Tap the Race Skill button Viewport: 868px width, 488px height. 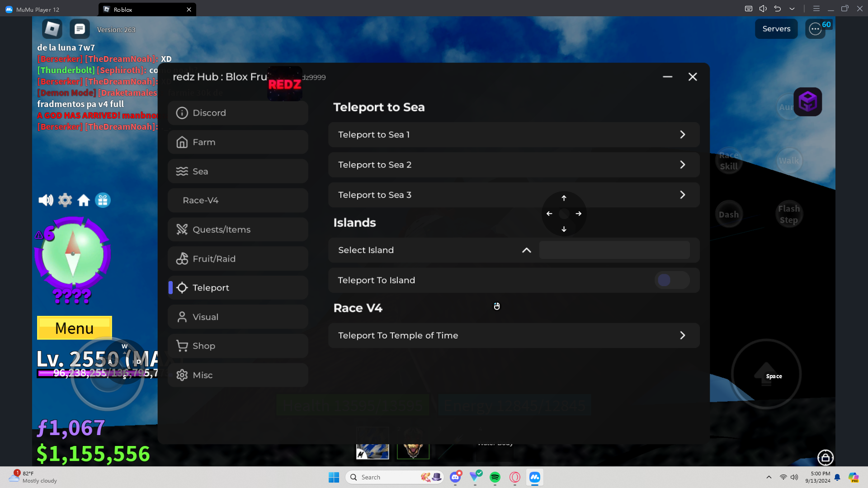click(x=729, y=161)
